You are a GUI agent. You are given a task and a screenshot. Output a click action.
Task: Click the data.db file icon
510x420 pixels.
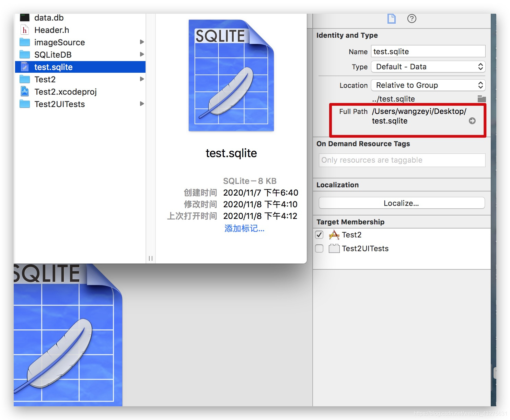point(25,17)
